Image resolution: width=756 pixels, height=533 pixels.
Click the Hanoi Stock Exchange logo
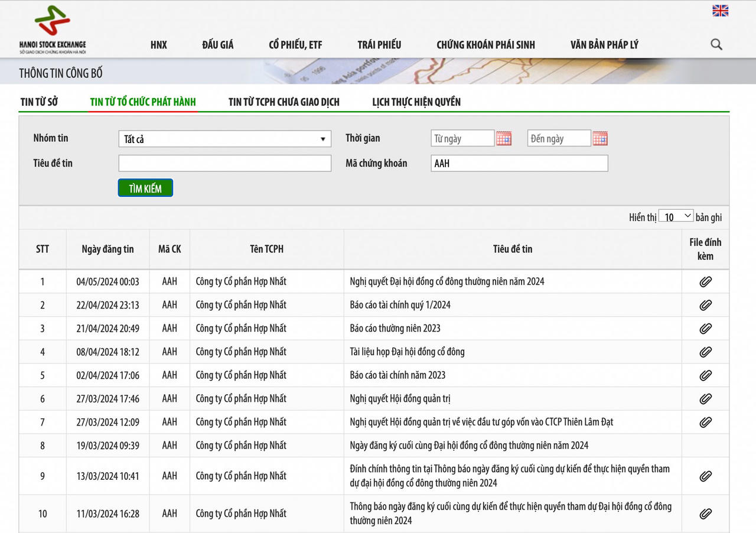pos(52,30)
